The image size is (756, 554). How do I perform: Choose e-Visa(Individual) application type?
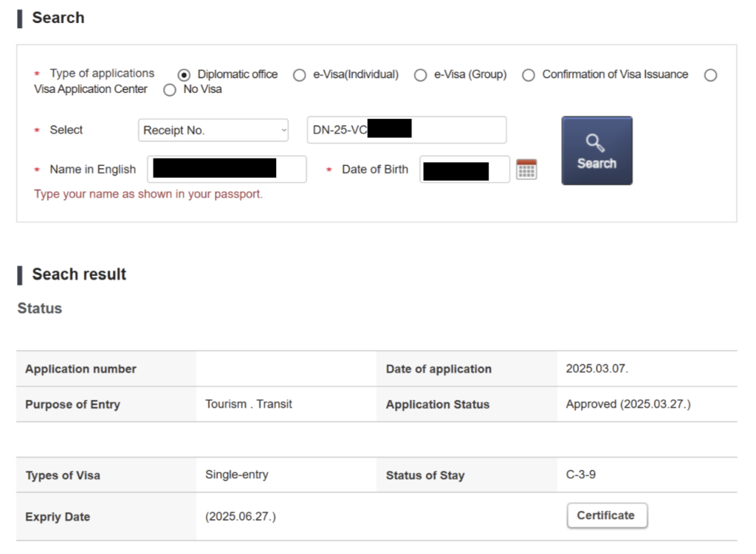coord(300,75)
